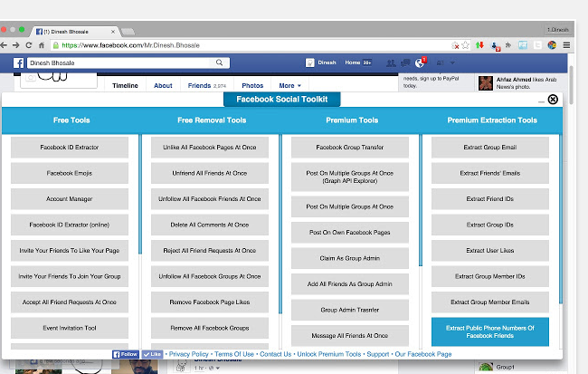Select Reject All Friend Requests At Once

click(210, 251)
